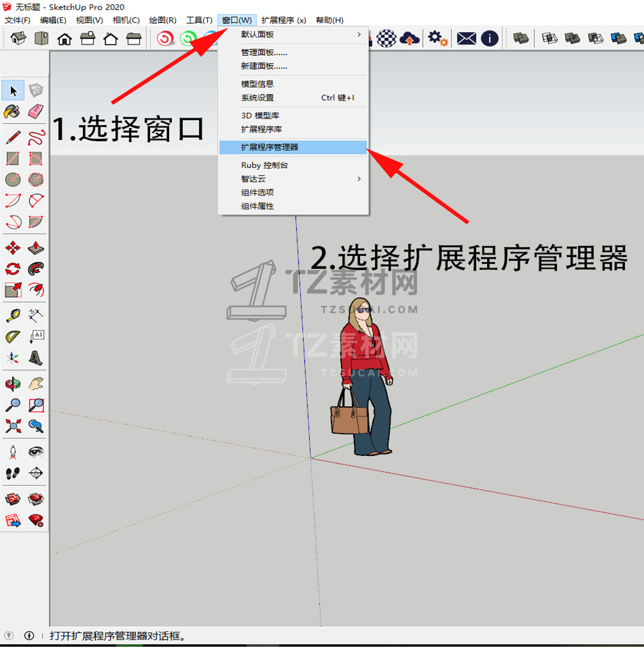Screen dimensions: 644x648
Task: Expand the 默认面板 submenu
Action: coord(294,35)
